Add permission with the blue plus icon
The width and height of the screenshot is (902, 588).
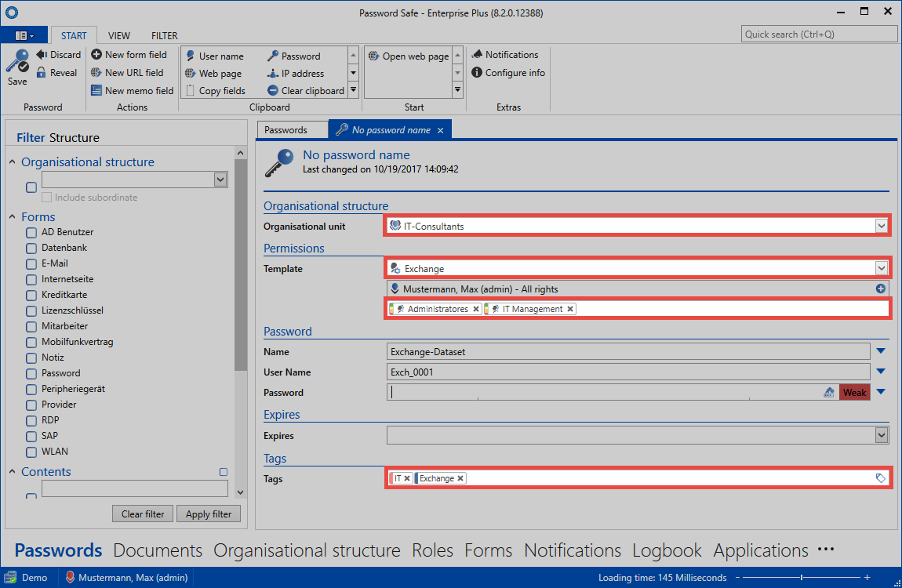[881, 289]
